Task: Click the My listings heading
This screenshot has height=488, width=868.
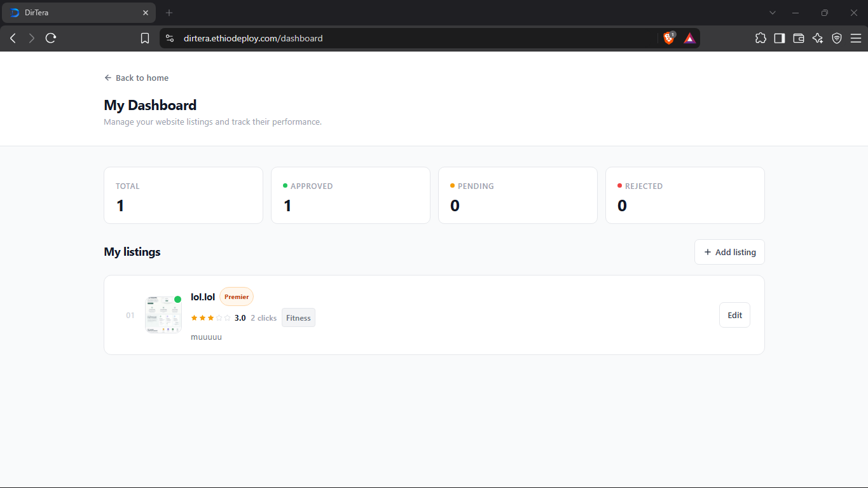Action: tap(132, 252)
